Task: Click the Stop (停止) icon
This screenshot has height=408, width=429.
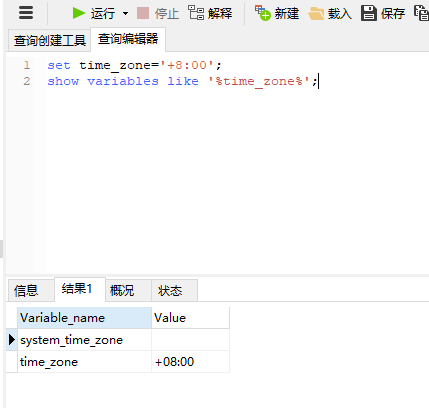Action: coord(143,13)
